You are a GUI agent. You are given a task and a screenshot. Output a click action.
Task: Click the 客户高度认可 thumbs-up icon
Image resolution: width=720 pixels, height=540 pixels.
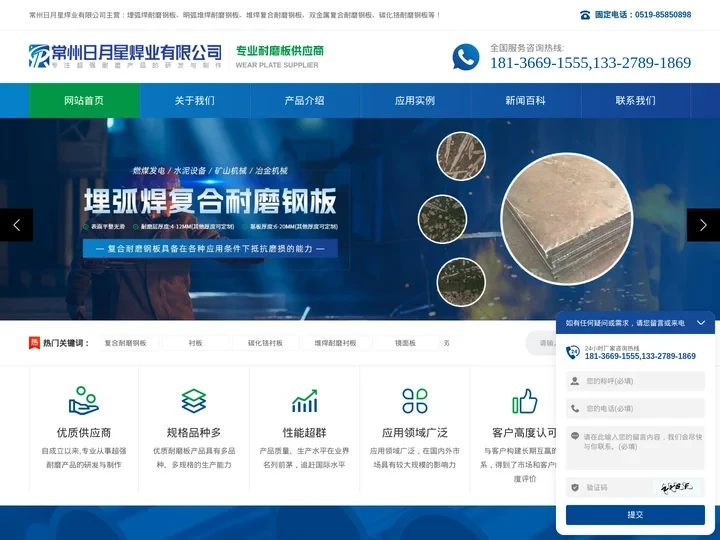(525, 401)
